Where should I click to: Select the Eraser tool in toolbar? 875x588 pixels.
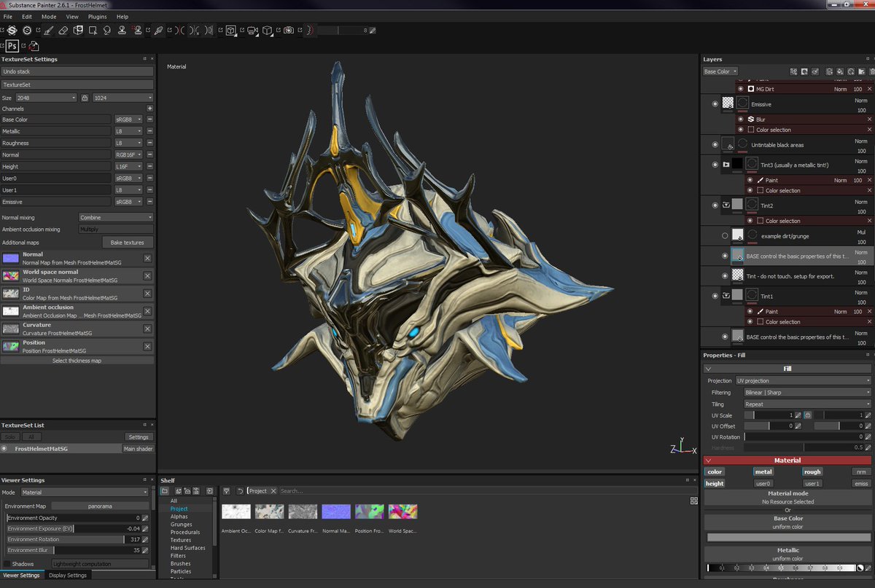click(x=63, y=31)
